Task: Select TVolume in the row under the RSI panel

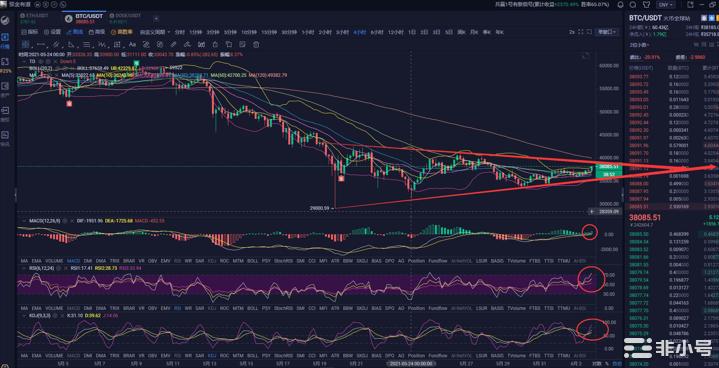Action: point(516,308)
